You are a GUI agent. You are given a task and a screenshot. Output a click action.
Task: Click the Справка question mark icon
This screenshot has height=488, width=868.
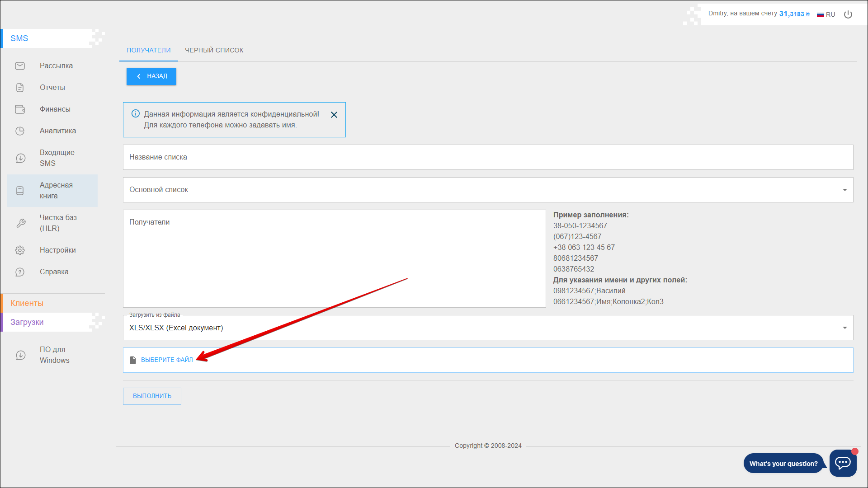point(20,272)
